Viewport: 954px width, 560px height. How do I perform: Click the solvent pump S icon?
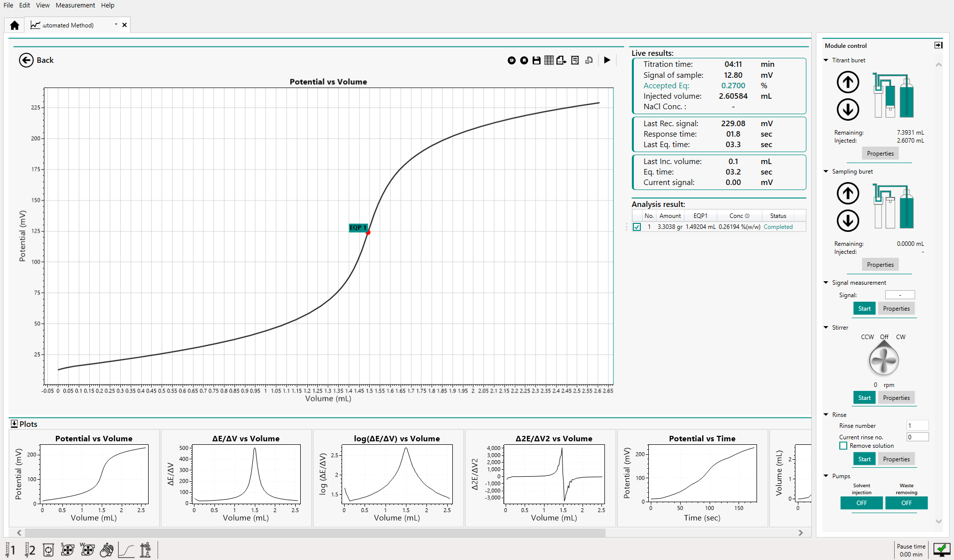click(67, 550)
